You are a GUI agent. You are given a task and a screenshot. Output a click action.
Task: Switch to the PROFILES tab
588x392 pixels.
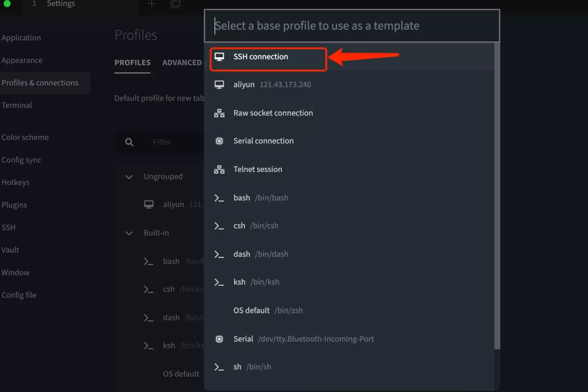[132, 63]
